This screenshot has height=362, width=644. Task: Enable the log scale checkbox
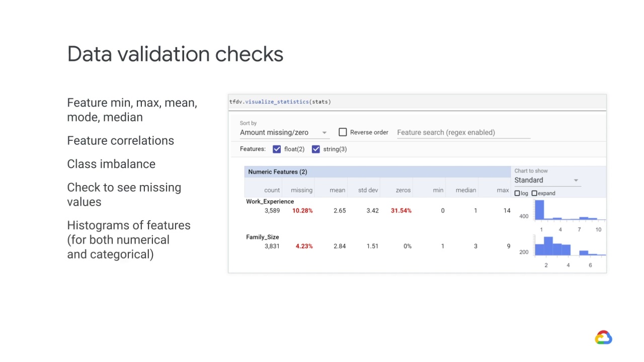[x=517, y=194]
